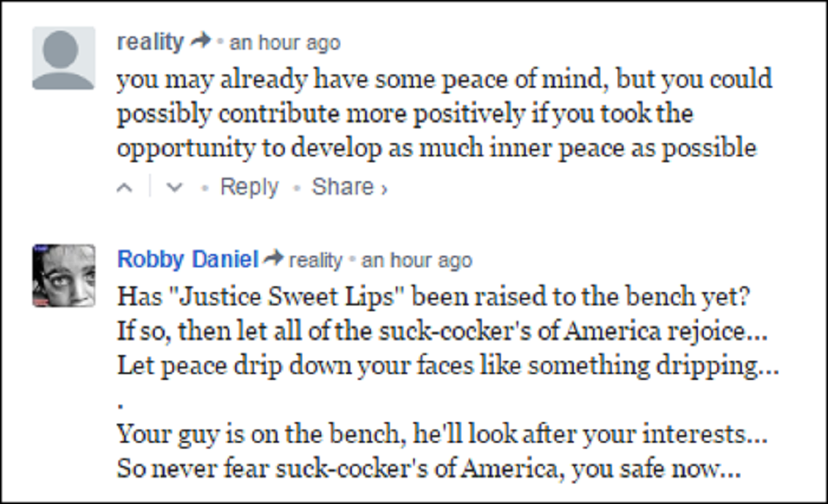Image resolution: width=828 pixels, height=504 pixels.
Task: Visit Robby Daniel's profile name link
Action: click(188, 259)
